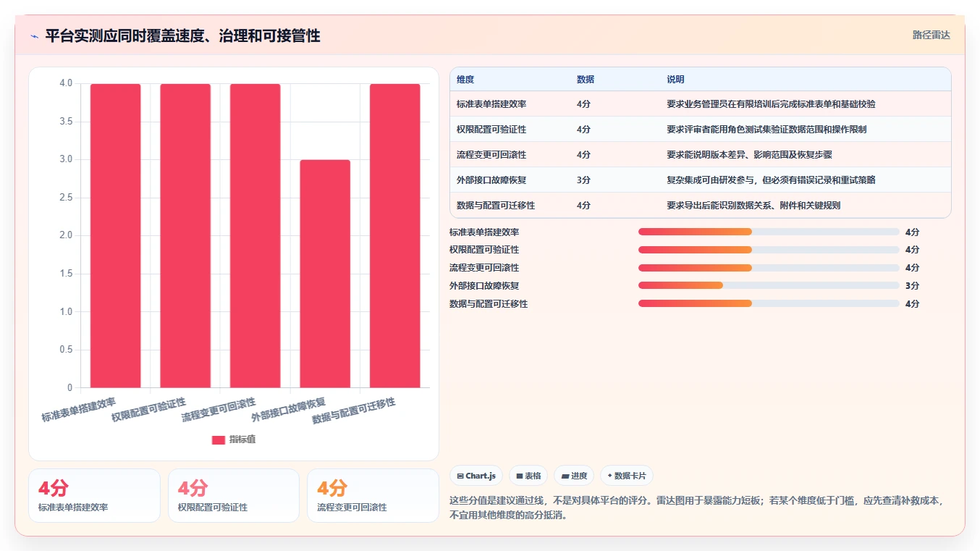Screen dimensions: 980x551
Task: Click the 3分 value beside progress bar
Action: [x=912, y=286]
